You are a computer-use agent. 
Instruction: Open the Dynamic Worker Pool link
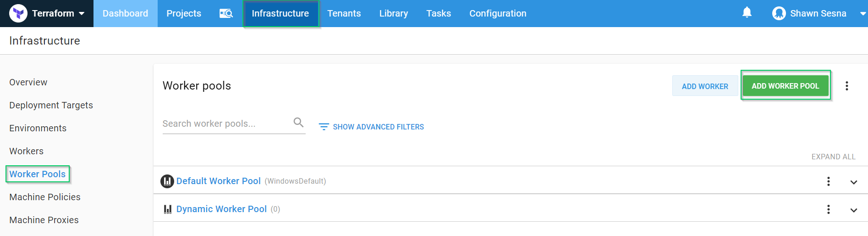(x=221, y=209)
